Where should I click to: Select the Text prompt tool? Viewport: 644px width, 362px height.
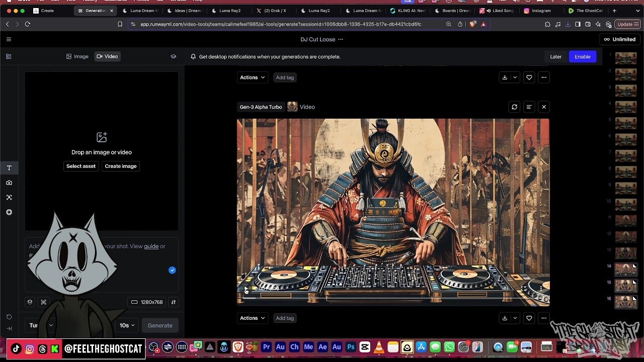coord(9,168)
